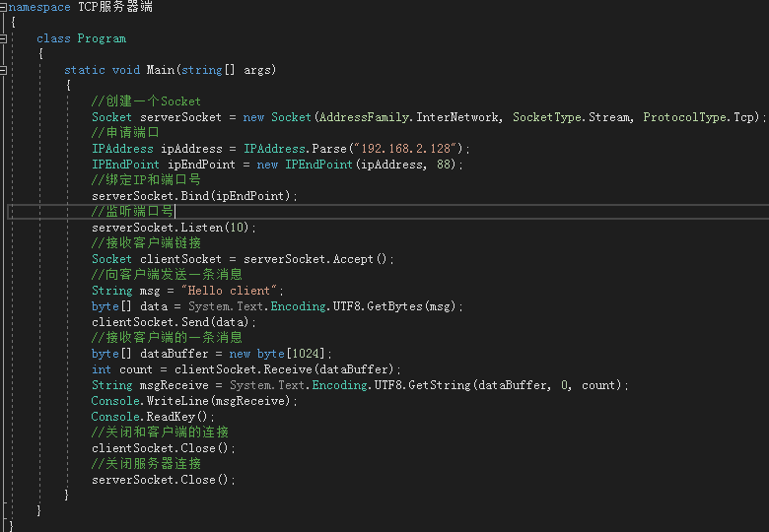Click UTF8.GetBytes(msg) call
This screenshot has height=532, width=769.
click(x=394, y=306)
